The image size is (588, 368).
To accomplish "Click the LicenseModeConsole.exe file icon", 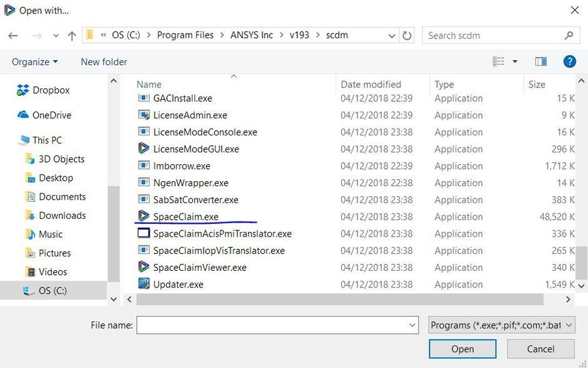I will click(x=144, y=131).
